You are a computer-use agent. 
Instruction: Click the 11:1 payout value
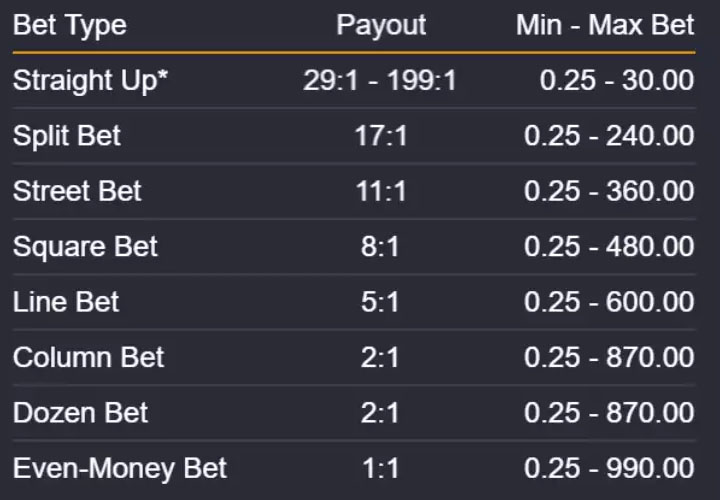click(381, 191)
